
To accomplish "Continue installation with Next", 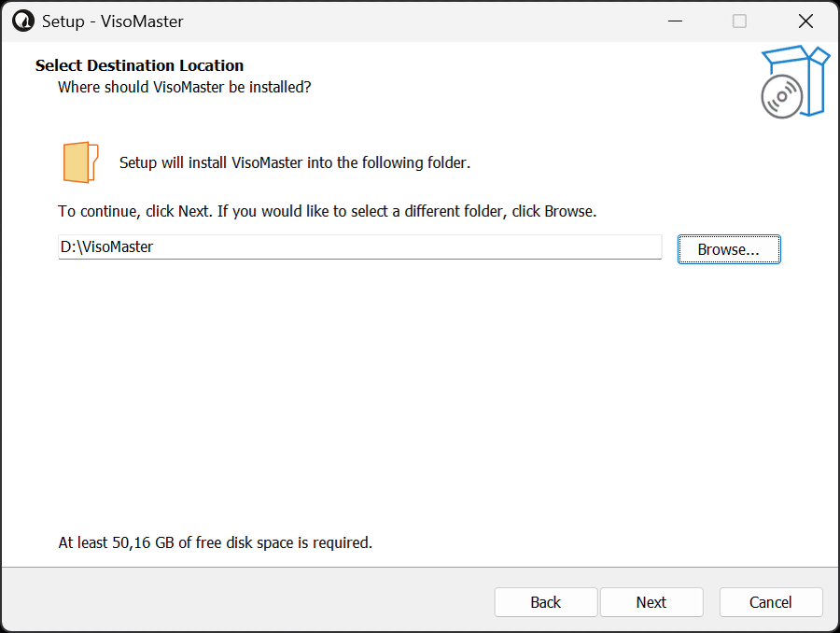I will [651, 602].
